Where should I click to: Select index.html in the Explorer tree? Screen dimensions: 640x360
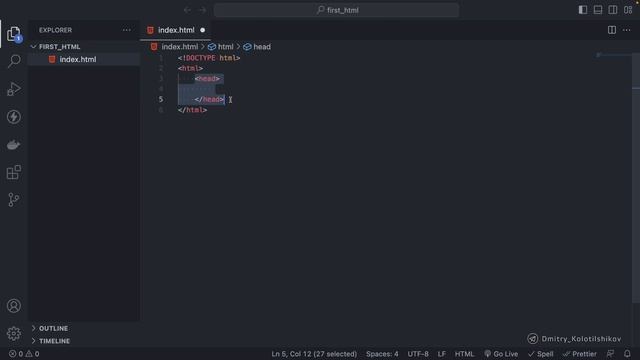pos(83,59)
